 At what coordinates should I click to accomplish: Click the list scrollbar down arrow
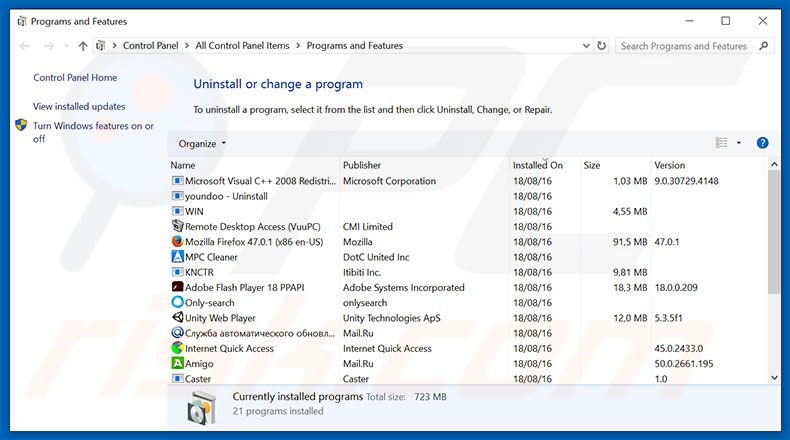[x=774, y=378]
